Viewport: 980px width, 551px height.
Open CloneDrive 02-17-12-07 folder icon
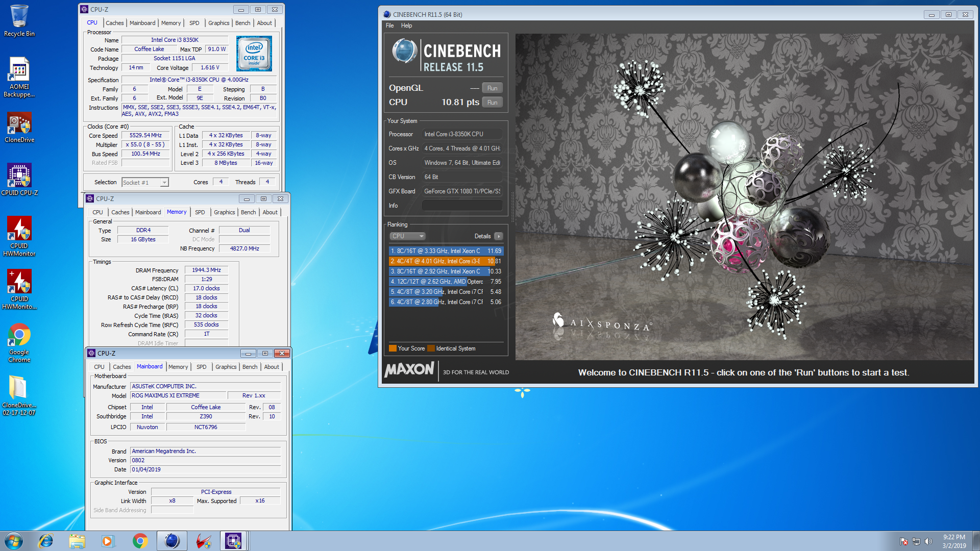coord(19,395)
